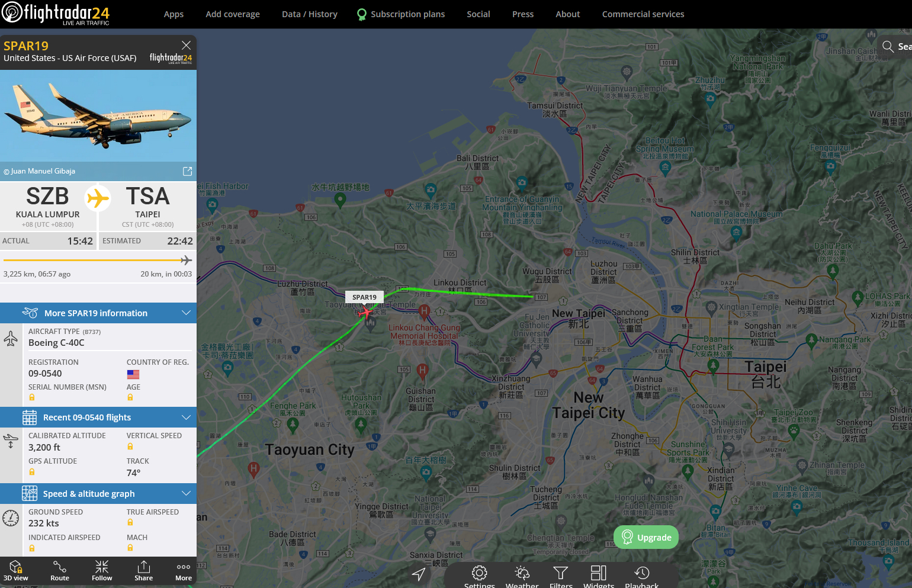Click the locked Serial Number padlock
The width and height of the screenshot is (912, 588).
coord(32,397)
